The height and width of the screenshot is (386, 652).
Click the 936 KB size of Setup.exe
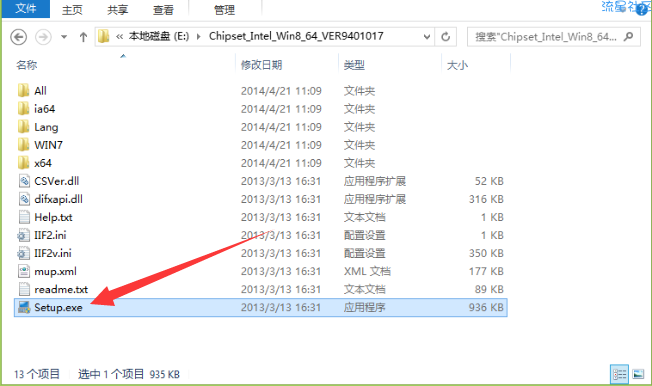point(486,307)
